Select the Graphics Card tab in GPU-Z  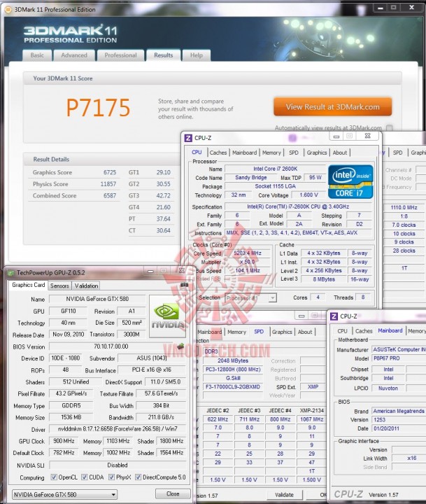point(28,285)
